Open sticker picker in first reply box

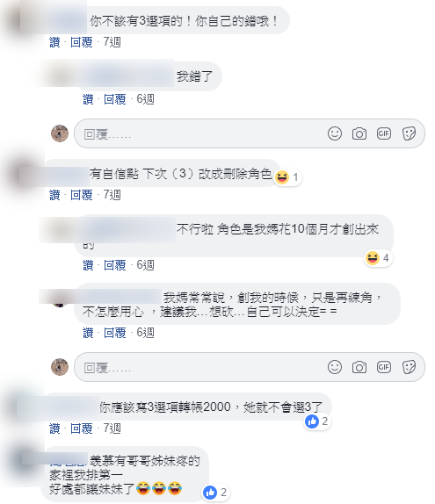(409, 133)
